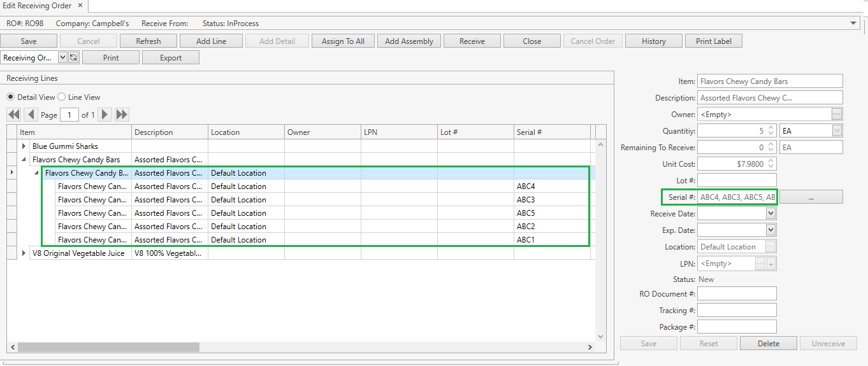This screenshot has width=868, height=366.
Task: Close the Edit Receiving Order tab
Action: 80,6
